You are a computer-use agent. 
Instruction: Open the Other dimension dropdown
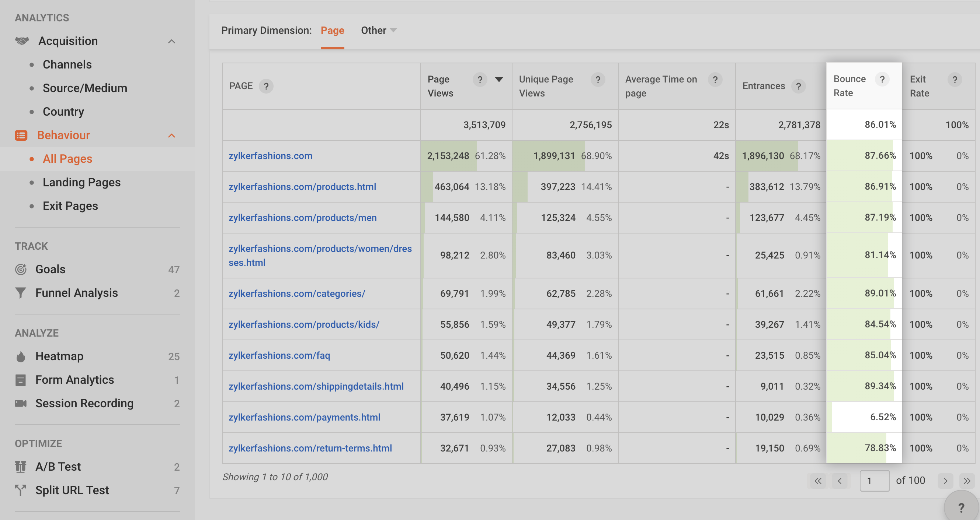click(379, 31)
